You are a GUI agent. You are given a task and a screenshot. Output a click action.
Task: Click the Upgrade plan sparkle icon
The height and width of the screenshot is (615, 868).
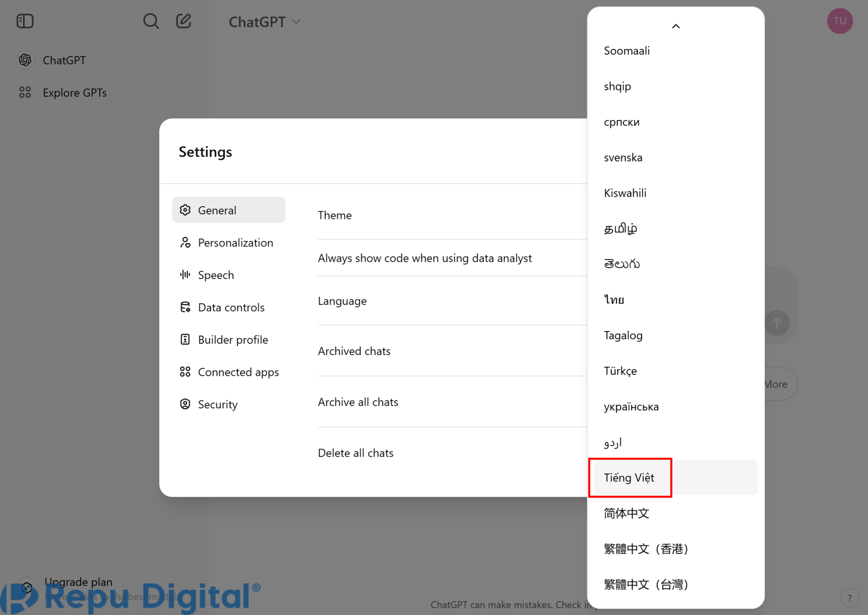pos(27,587)
